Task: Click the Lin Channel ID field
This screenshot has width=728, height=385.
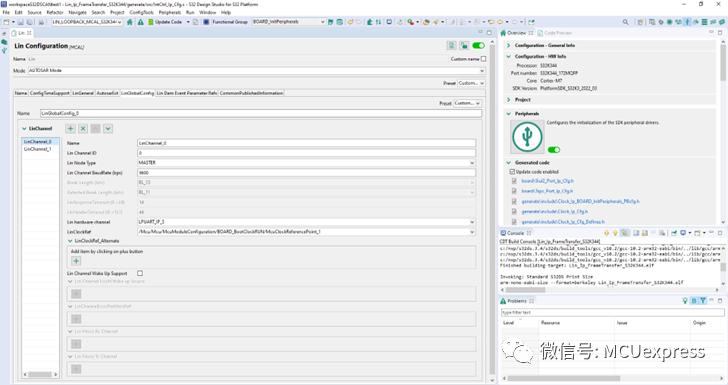Action: pyautogui.click(x=306, y=153)
